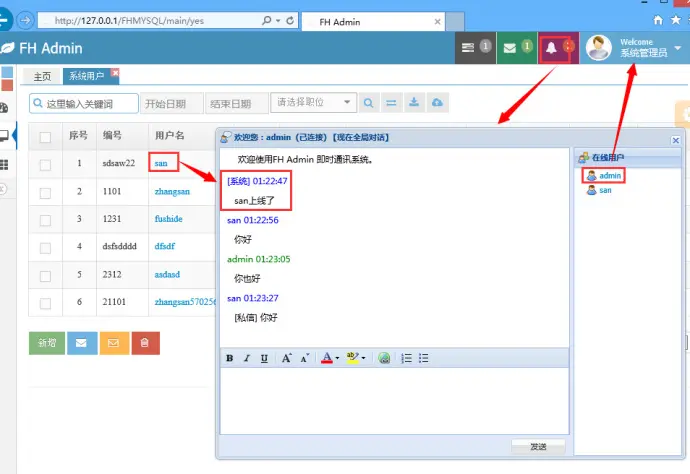690x474 pixels.
Task: Click the sidebar dashboard gauge icon
Action: 4,108
